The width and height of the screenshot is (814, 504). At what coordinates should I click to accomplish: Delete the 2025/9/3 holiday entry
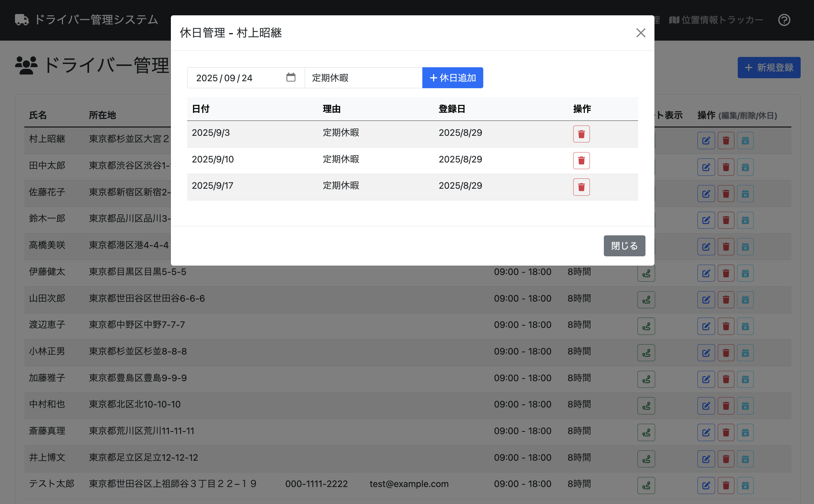pyautogui.click(x=581, y=134)
